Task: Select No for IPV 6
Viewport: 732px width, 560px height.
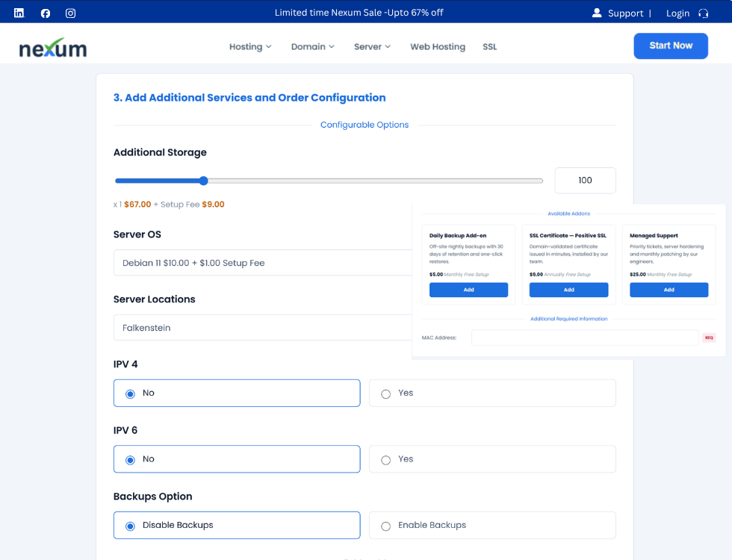Action: click(x=237, y=459)
